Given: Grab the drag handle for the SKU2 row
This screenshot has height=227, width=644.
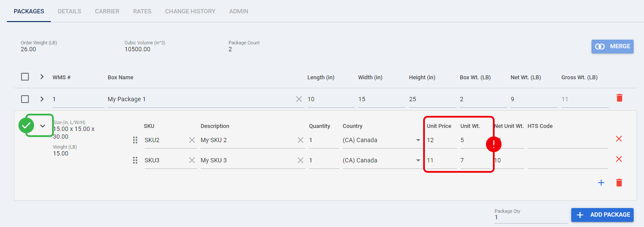Looking at the screenshot, I should [135, 140].
